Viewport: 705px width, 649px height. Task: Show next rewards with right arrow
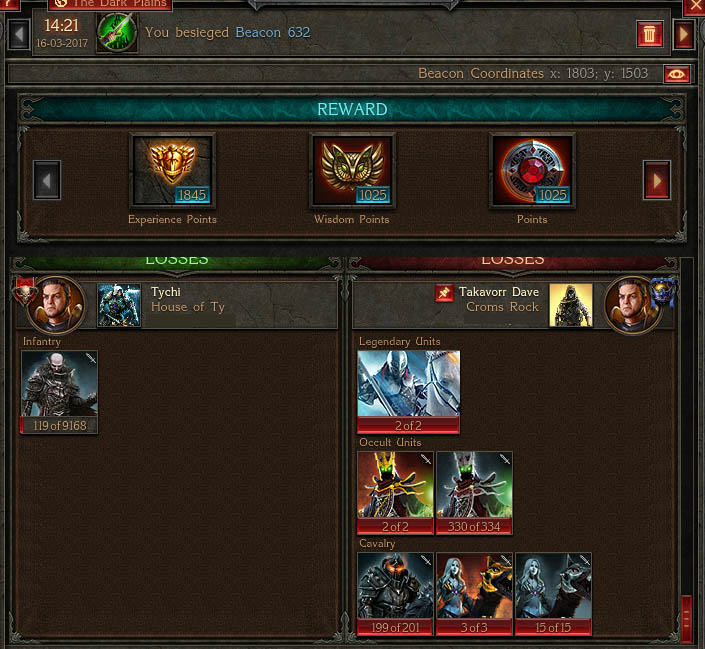point(657,180)
